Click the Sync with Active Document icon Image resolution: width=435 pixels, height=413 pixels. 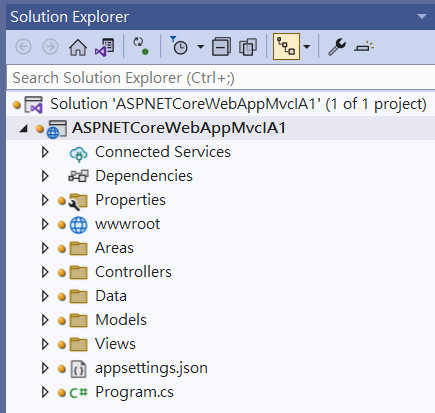(x=141, y=46)
